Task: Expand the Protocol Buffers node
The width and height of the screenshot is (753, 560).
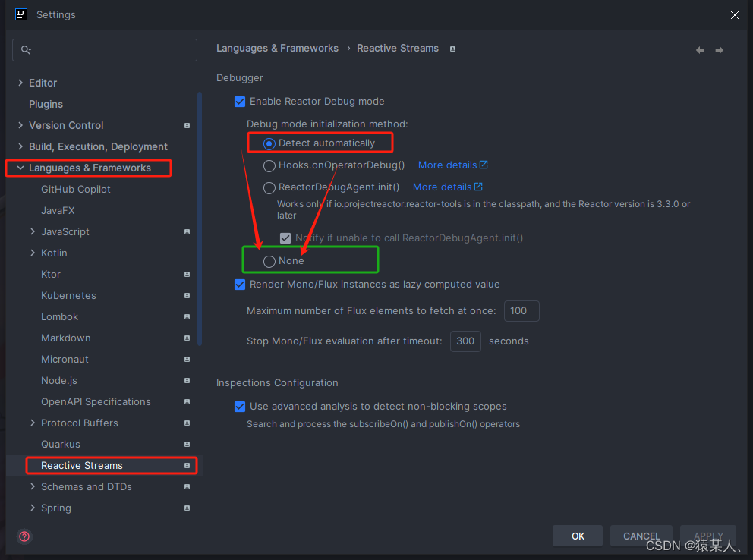Action: coord(33,423)
